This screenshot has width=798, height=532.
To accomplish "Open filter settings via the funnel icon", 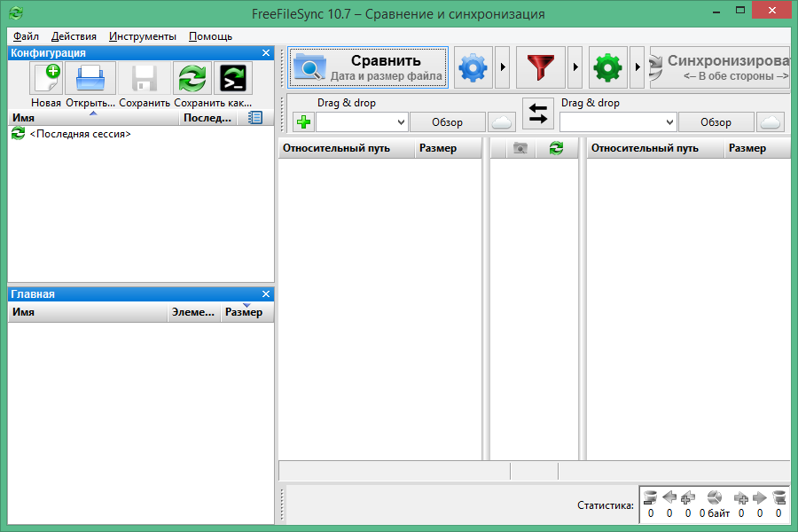I will point(542,68).
